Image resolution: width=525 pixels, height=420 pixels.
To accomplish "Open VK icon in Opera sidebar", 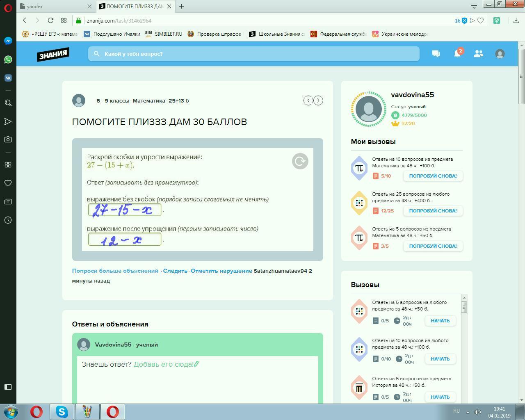I will click(x=8, y=78).
